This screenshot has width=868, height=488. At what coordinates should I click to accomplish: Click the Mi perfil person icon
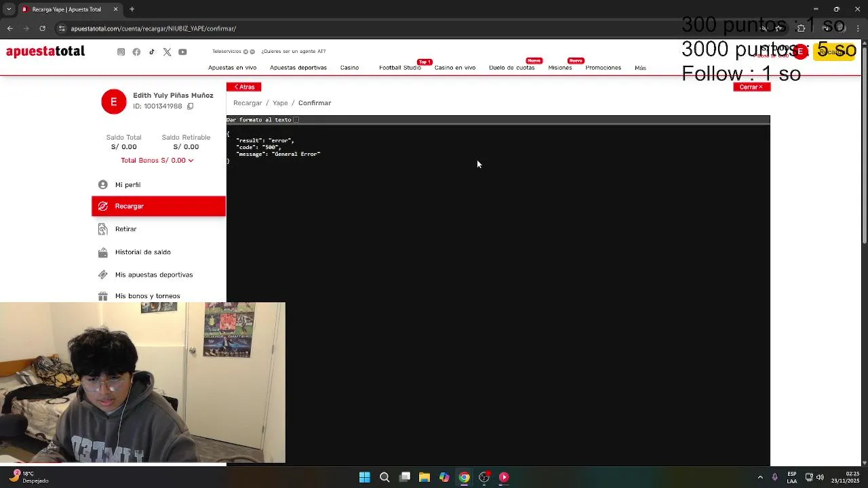(102, 184)
